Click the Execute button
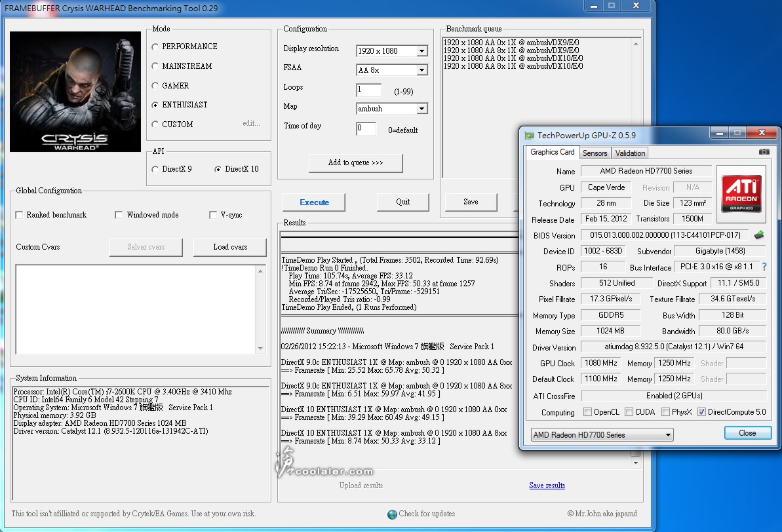782x532 pixels. 314,202
